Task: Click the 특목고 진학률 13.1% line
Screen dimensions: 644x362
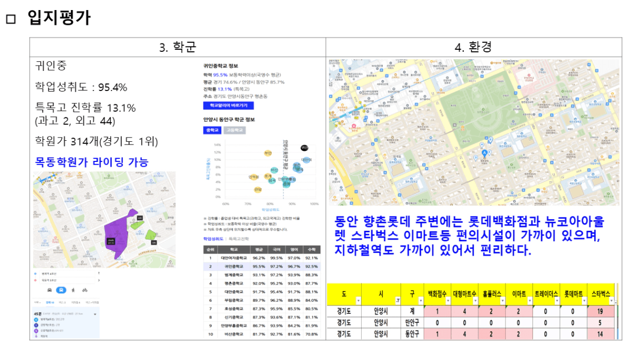Action: pyautogui.click(x=85, y=108)
